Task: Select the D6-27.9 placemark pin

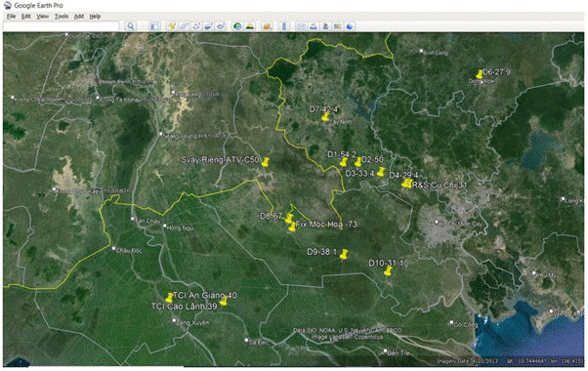Action: pyautogui.click(x=480, y=74)
